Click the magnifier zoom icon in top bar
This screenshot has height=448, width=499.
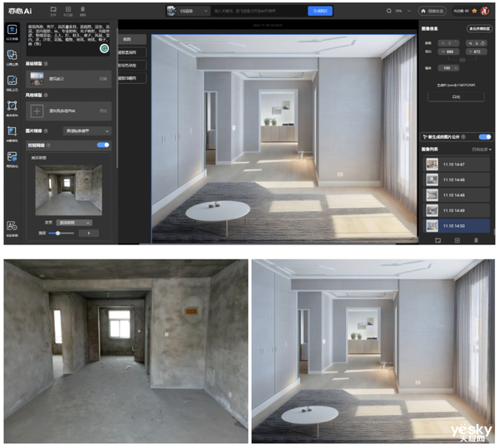pos(389,11)
